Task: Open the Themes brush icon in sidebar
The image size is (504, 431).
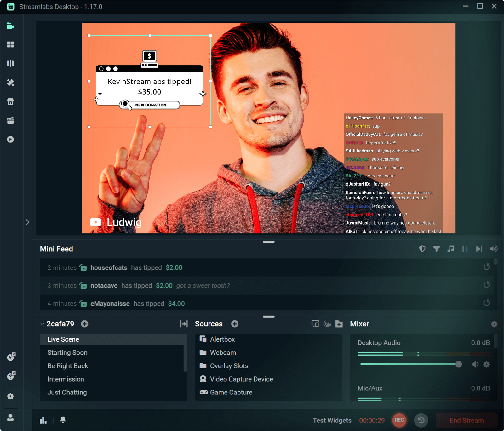Action: (x=10, y=83)
